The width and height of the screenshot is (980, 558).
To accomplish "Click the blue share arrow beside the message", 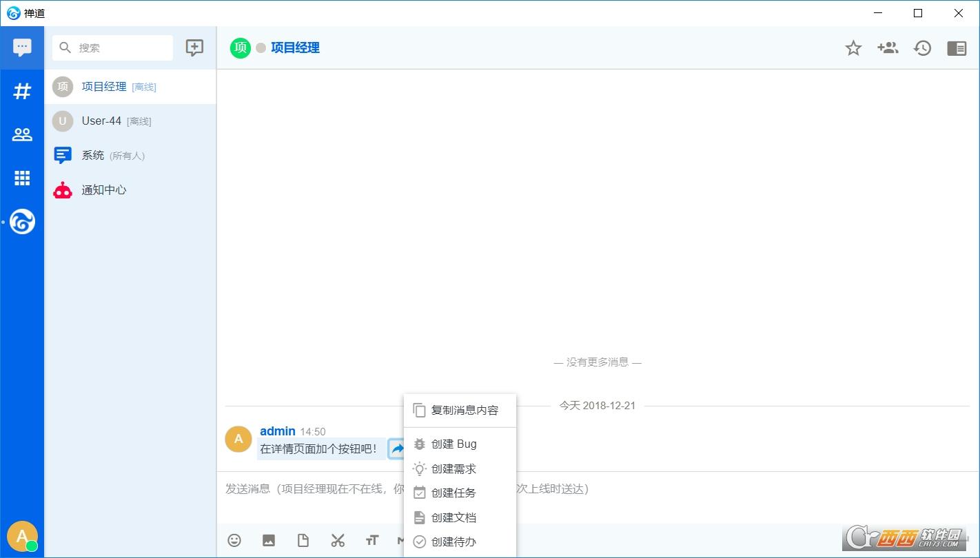I will coord(396,449).
